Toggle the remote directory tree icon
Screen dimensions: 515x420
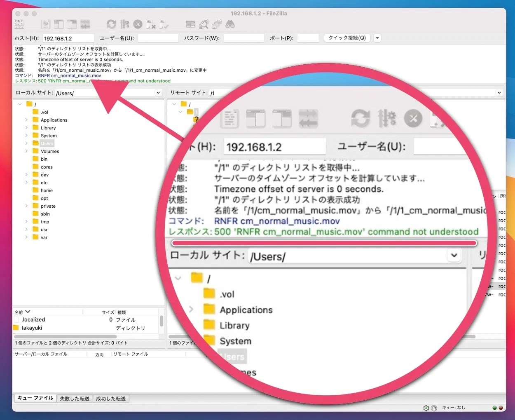pos(72,24)
